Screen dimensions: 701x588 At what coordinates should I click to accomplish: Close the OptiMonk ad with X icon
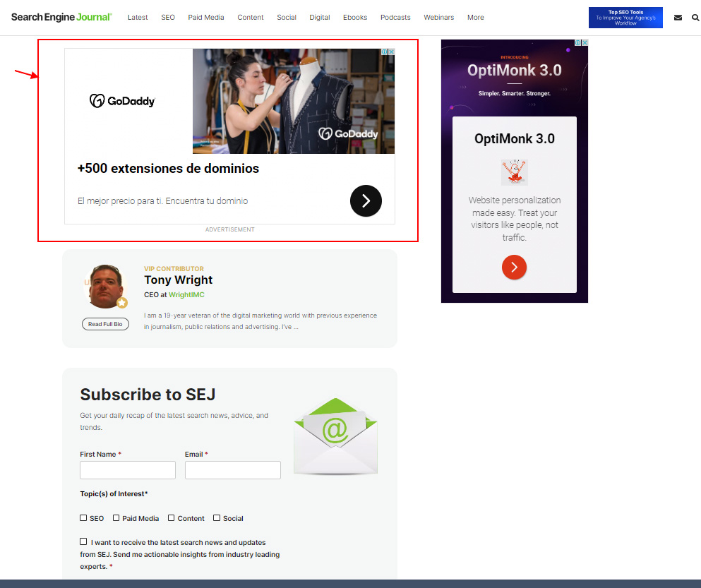click(585, 42)
